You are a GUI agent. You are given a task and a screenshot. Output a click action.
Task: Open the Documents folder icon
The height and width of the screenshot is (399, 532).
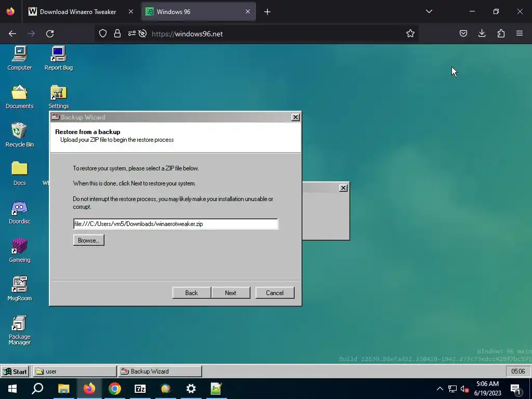(x=20, y=97)
